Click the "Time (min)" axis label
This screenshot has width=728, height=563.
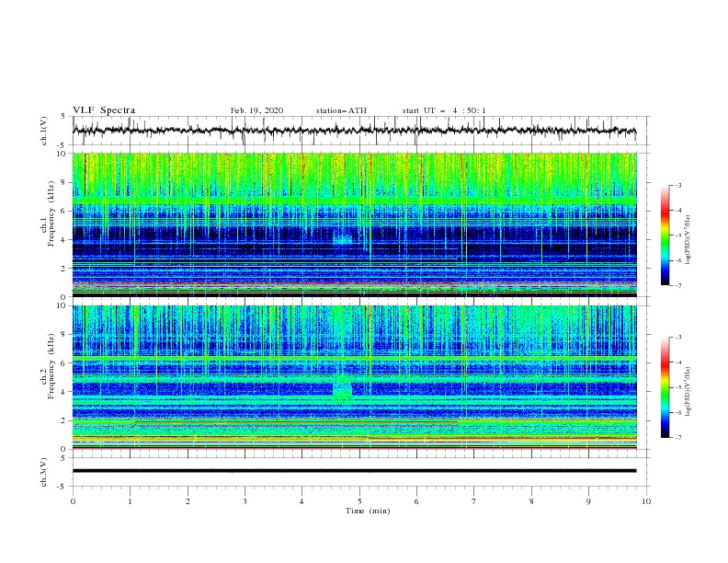click(x=368, y=511)
